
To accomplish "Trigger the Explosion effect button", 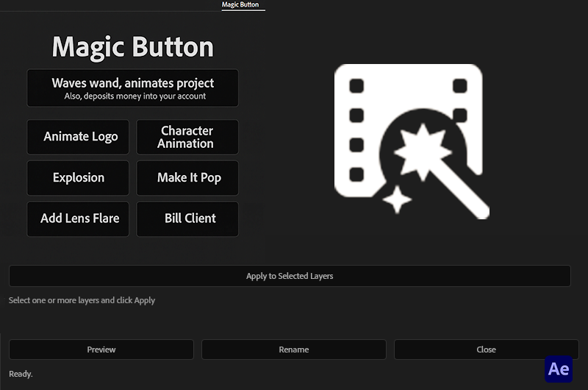I will [x=78, y=178].
